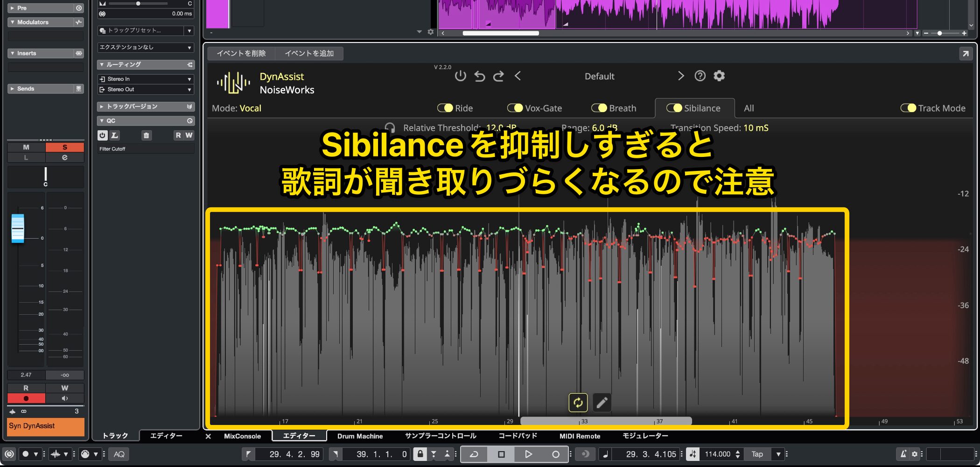The width and height of the screenshot is (980, 467).
Task: Open the サンプラーコントロール tab
Action: (x=441, y=436)
